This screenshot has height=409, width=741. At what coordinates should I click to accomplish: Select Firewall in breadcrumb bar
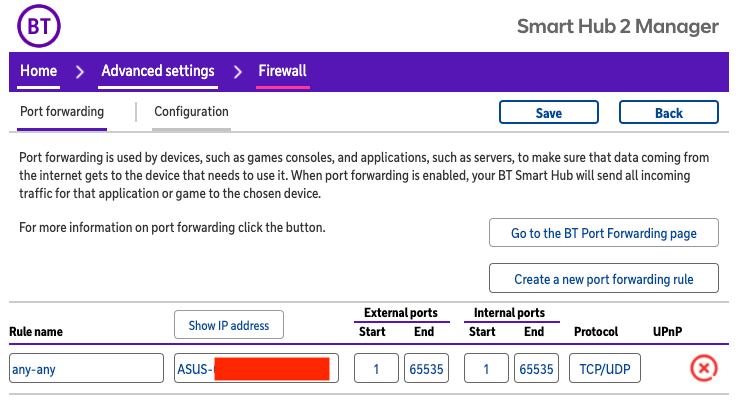tap(282, 71)
